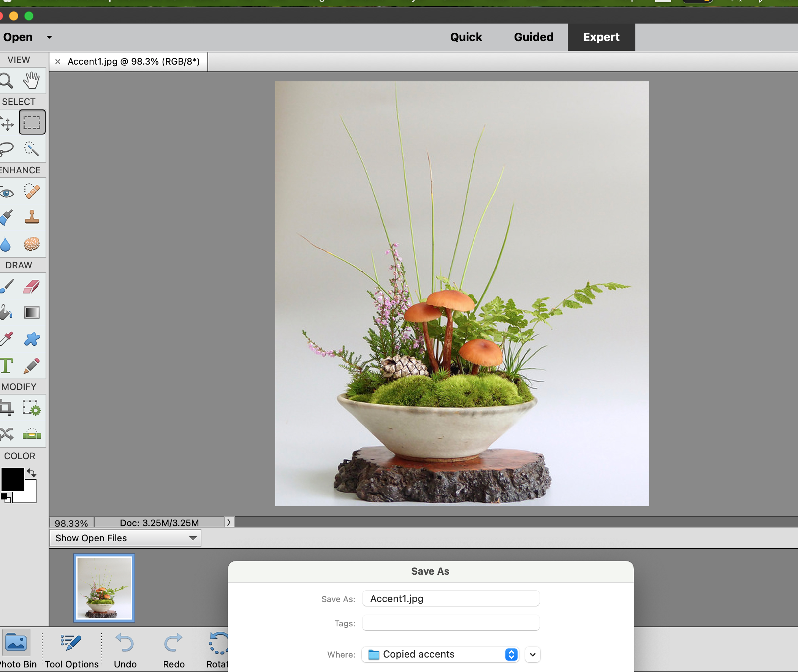Expand the Save As dialog chevron
This screenshot has width=798, height=672.
[x=532, y=655]
